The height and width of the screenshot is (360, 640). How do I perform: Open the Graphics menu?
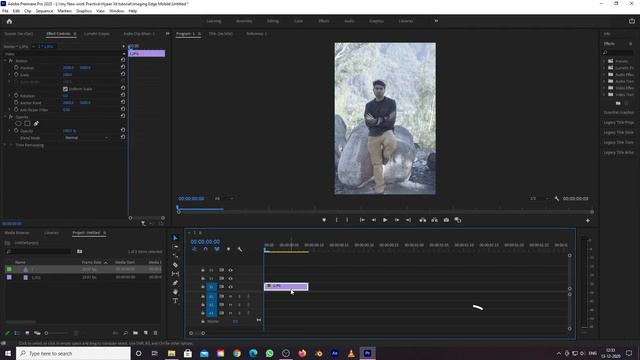click(84, 11)
